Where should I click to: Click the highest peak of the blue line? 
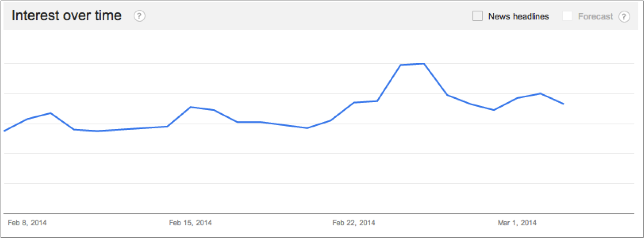tap(424, 64)
